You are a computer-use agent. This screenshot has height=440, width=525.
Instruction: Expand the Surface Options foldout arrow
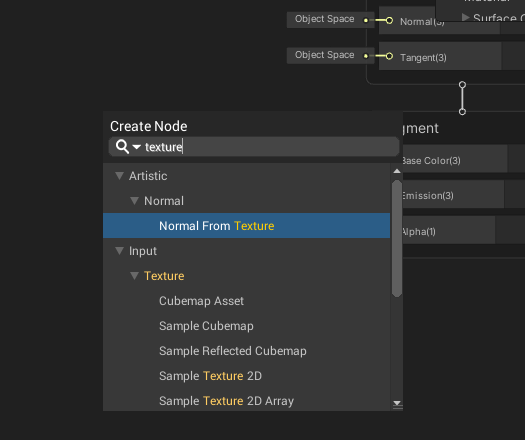[x=465, y=17]
